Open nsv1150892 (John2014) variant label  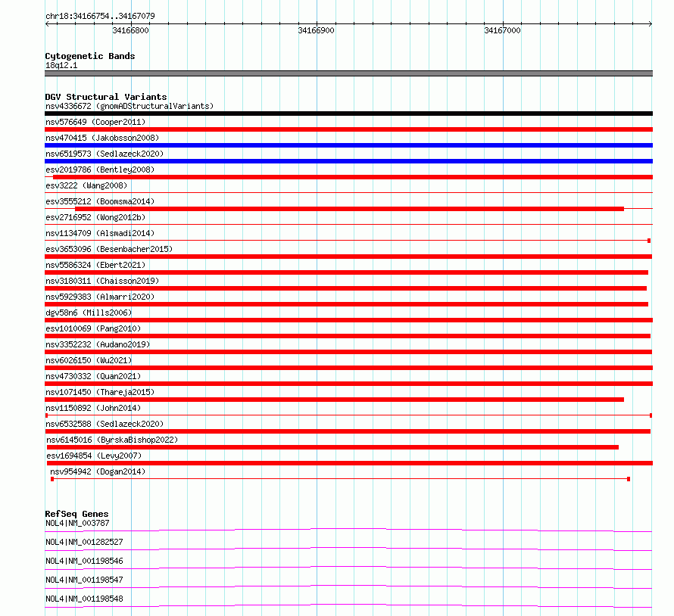tap(93, 408)
